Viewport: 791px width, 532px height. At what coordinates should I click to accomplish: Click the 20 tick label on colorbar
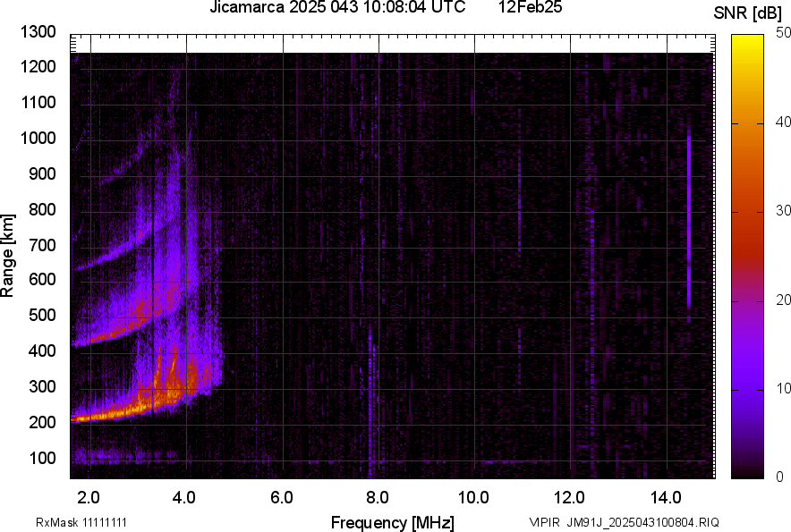pyautogui.click(x=783, y=300)
